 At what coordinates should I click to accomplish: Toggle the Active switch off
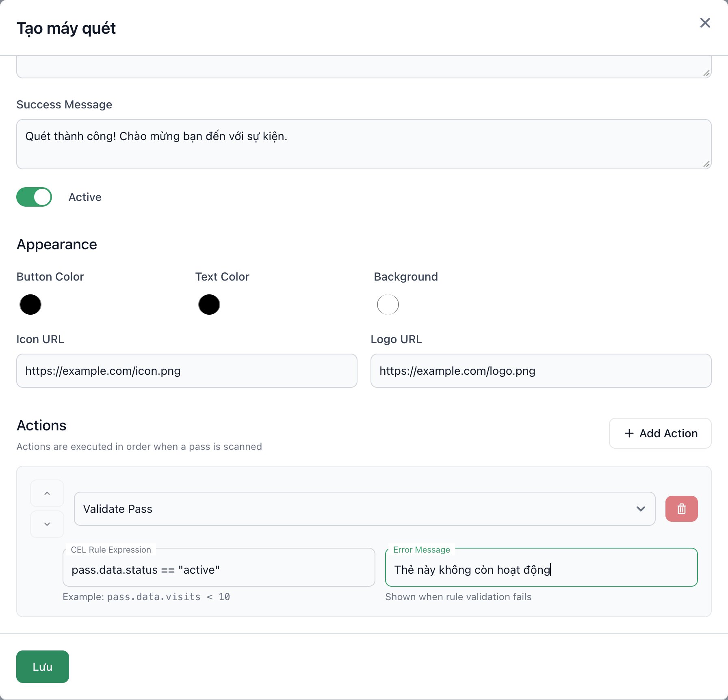34,197
